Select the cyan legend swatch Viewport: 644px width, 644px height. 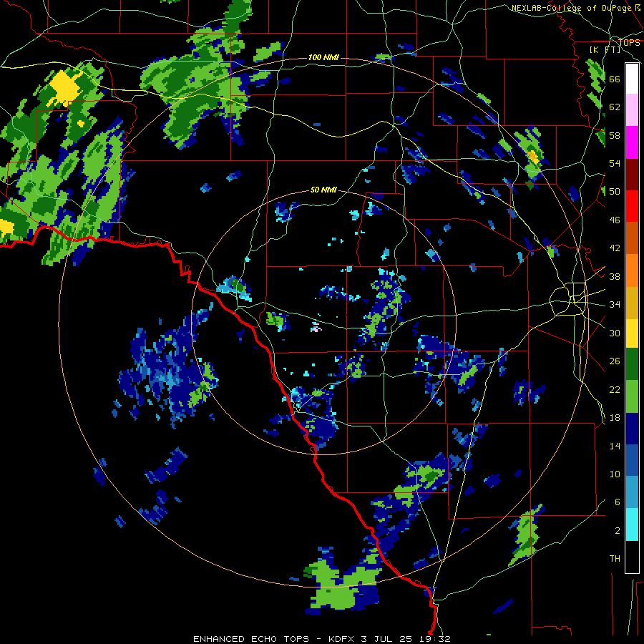click(x=632, y=525)
